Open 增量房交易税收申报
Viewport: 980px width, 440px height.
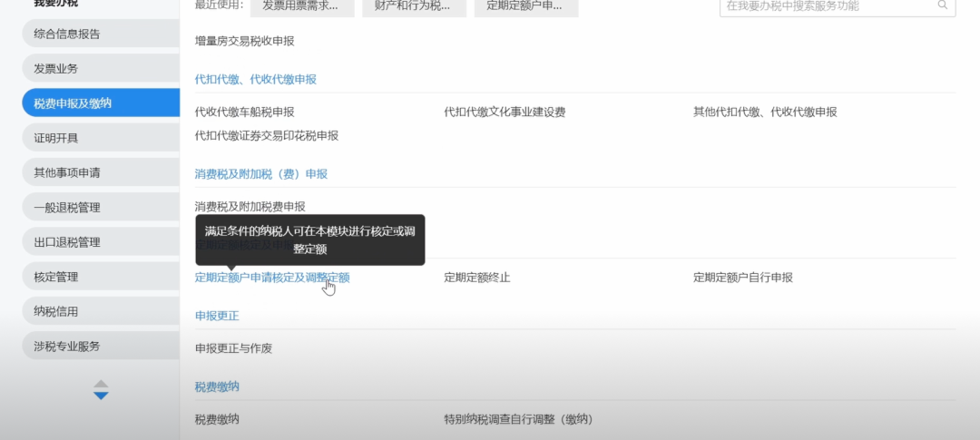pos(244,41)
